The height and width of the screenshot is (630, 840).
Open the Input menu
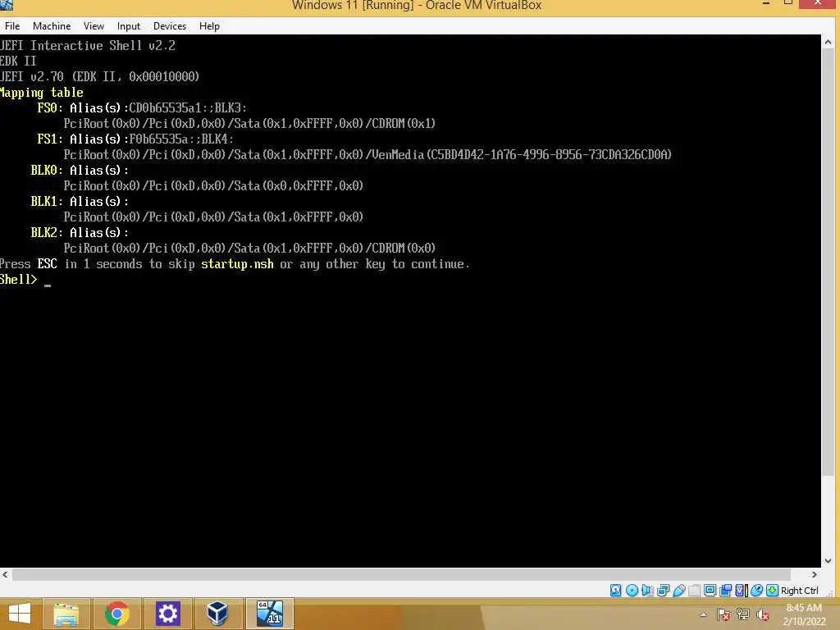click(129, 25)
